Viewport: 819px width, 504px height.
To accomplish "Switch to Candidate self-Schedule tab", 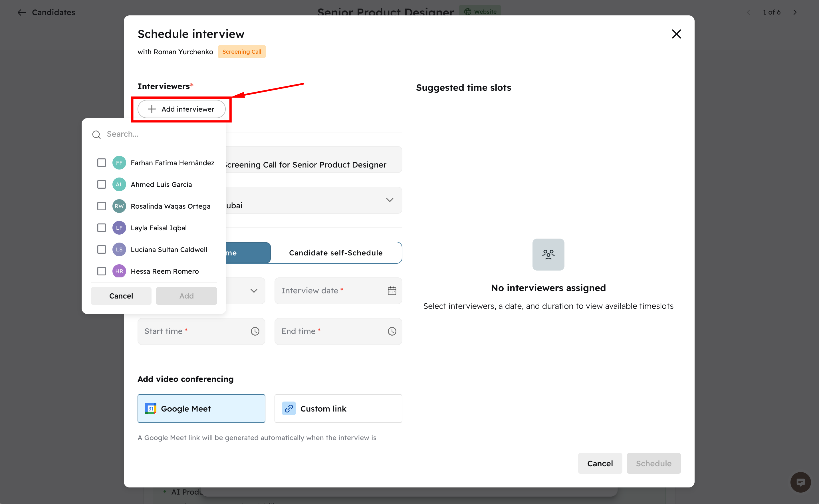I will click(x=336, y=253).
